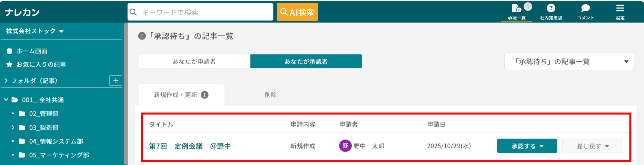This screenshot has height=165, width=644.
Task: Switch to あなたが承認者 view
Action: (306, 61)
